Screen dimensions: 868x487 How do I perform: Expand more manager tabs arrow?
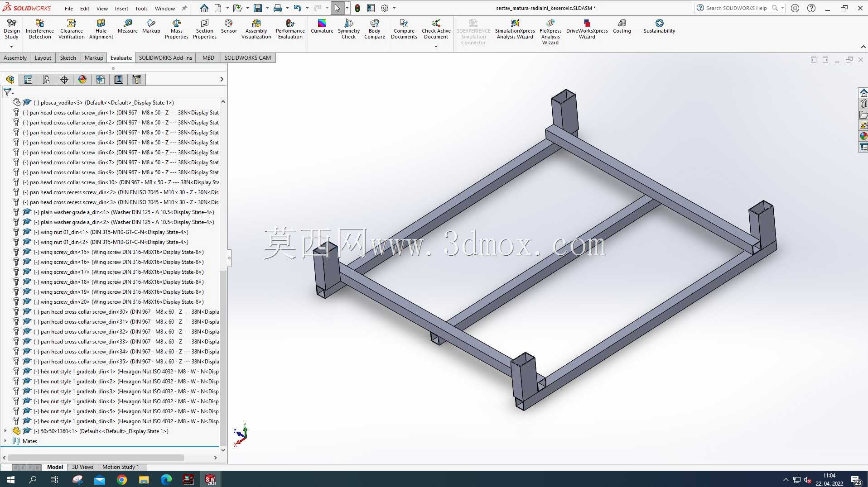coord(222,79)
